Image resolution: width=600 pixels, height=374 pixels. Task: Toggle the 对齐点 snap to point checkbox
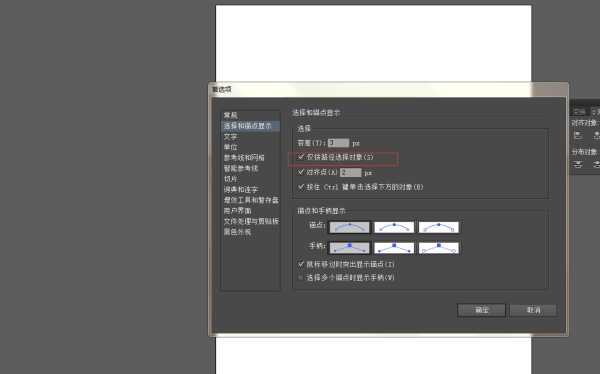301,172
